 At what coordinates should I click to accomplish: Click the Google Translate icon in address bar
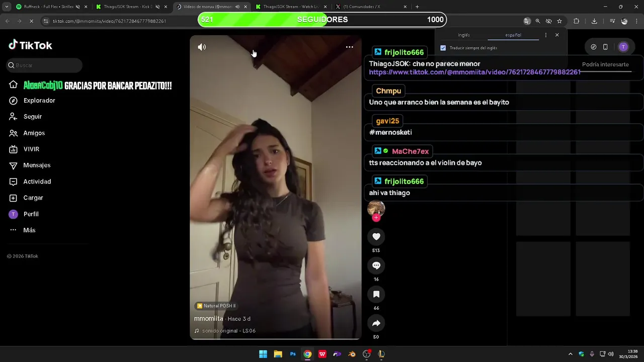pos(527,21)
